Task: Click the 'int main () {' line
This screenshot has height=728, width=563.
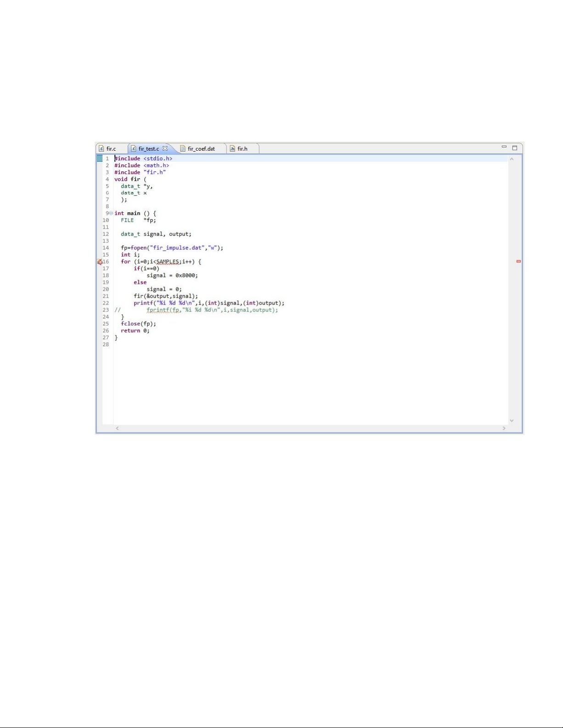Action: [x=135, y=213]
